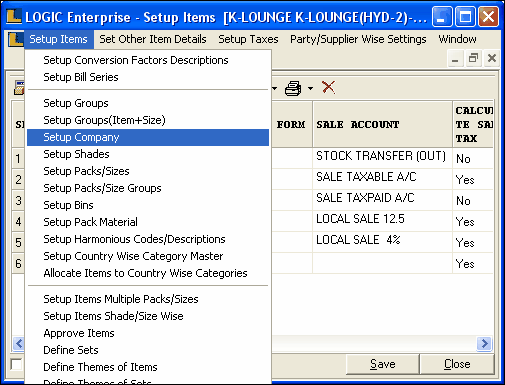Restore the inner child window
The height and width of the screenshot is (385, 505).
pos(473,58)
